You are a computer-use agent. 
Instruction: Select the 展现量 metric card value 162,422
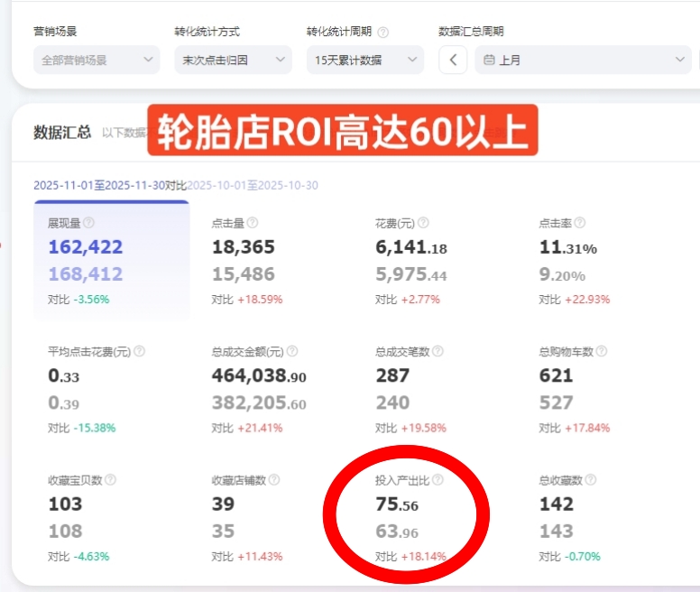point(86,247)
